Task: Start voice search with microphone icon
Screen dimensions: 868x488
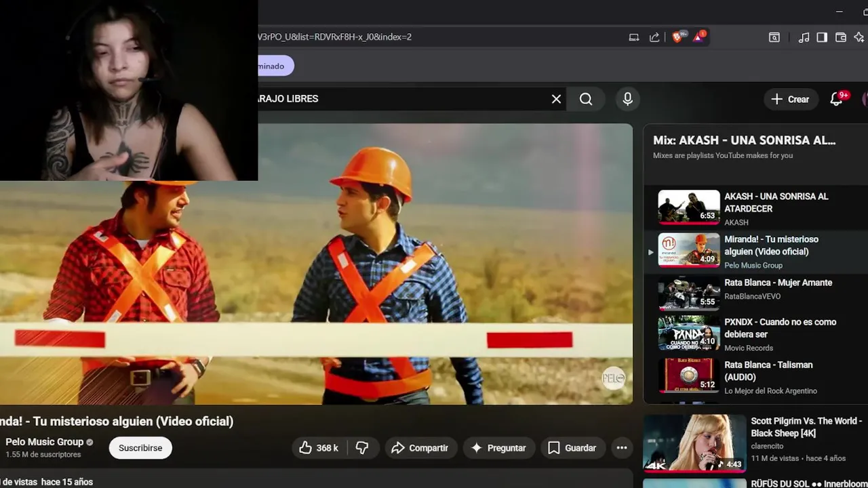Action: coord(628,99)
